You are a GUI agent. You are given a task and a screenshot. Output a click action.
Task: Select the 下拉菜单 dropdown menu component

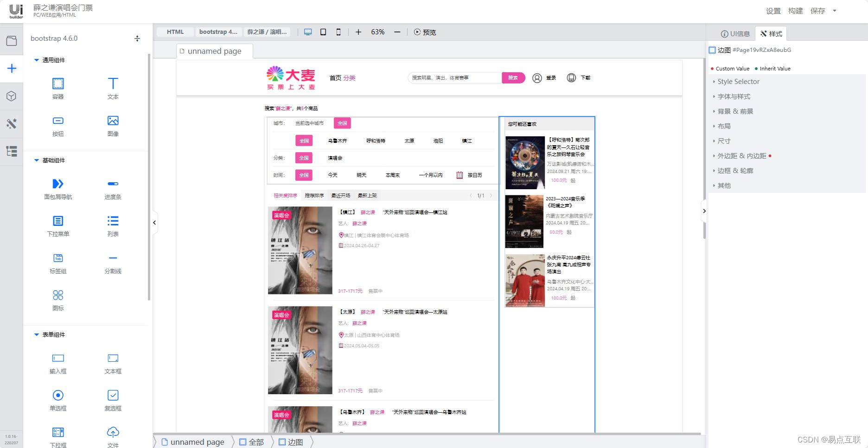point(58,226)
